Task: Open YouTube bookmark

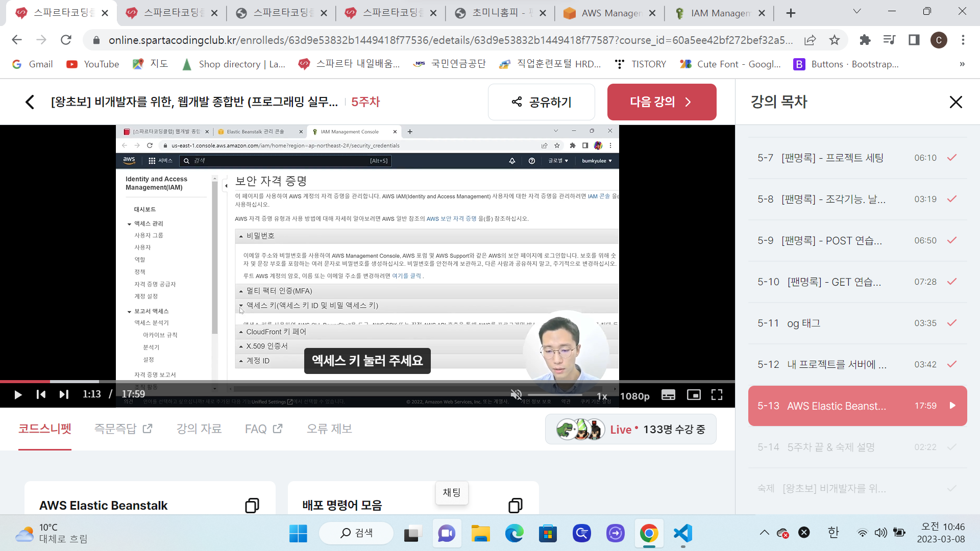Action: [93, 64]
